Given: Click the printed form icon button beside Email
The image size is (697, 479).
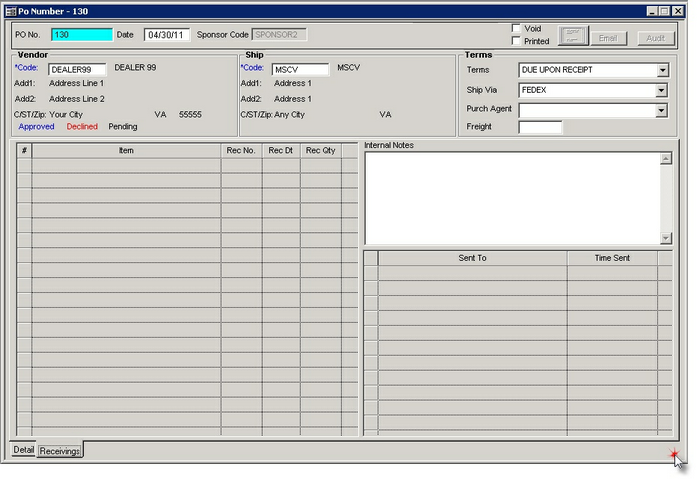Looking at the screenshot, I should click(573, 37).
